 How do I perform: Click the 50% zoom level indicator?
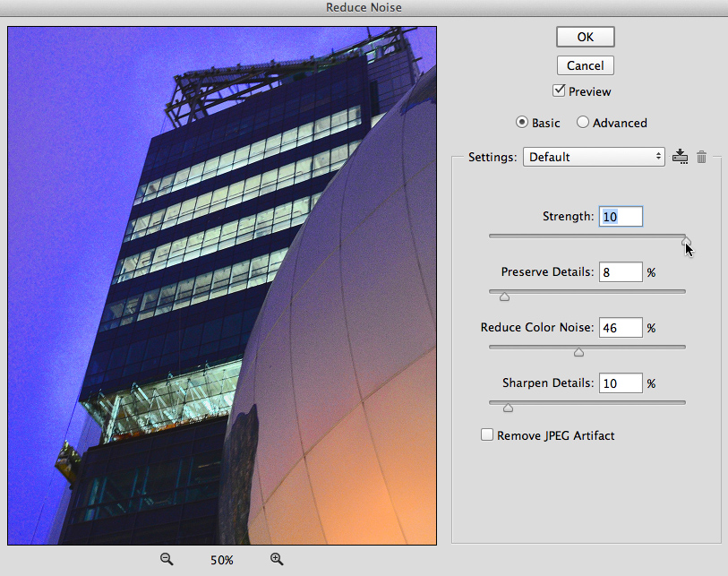221,559
